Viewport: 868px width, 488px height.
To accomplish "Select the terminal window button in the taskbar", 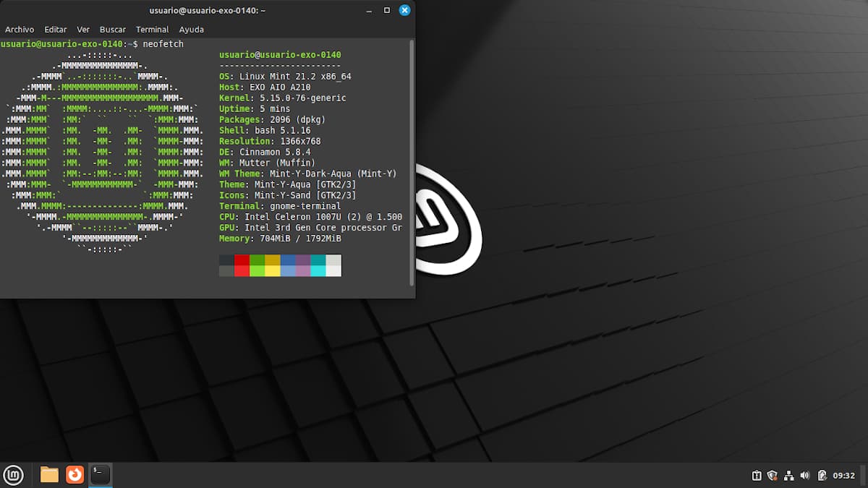I will click(x=101, y=474).
